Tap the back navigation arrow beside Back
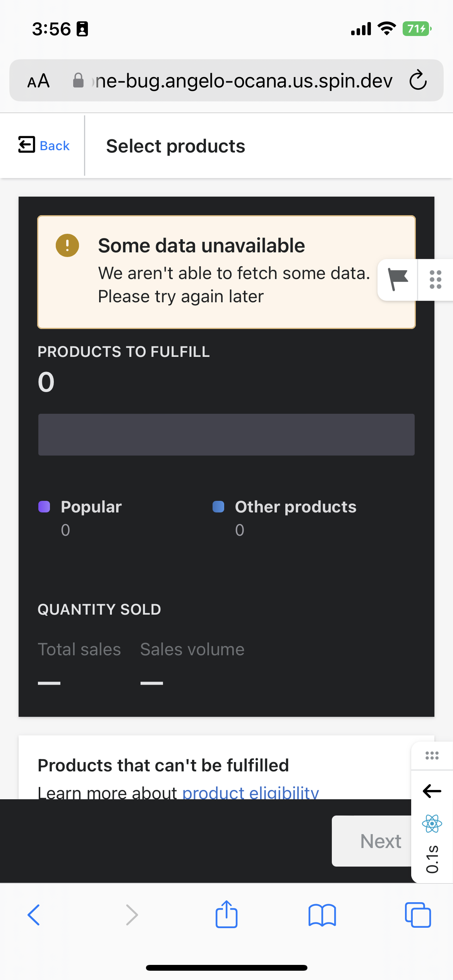 point(26,145)
